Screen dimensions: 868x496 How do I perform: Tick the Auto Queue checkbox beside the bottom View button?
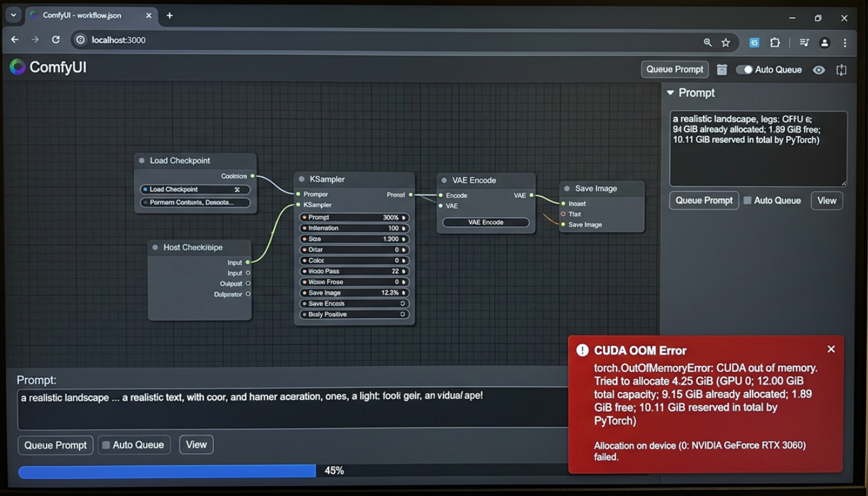pyautogui.click(x=106, y=445)
